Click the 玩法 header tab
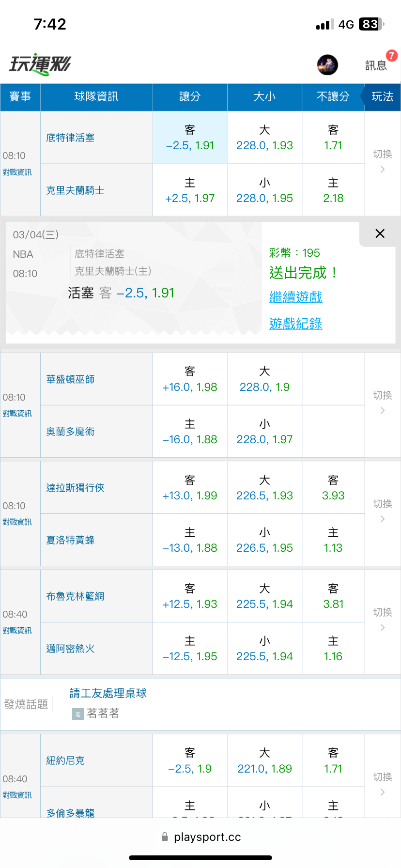The width and height of the screenshot is (401, 868). (x=382, y=97)
